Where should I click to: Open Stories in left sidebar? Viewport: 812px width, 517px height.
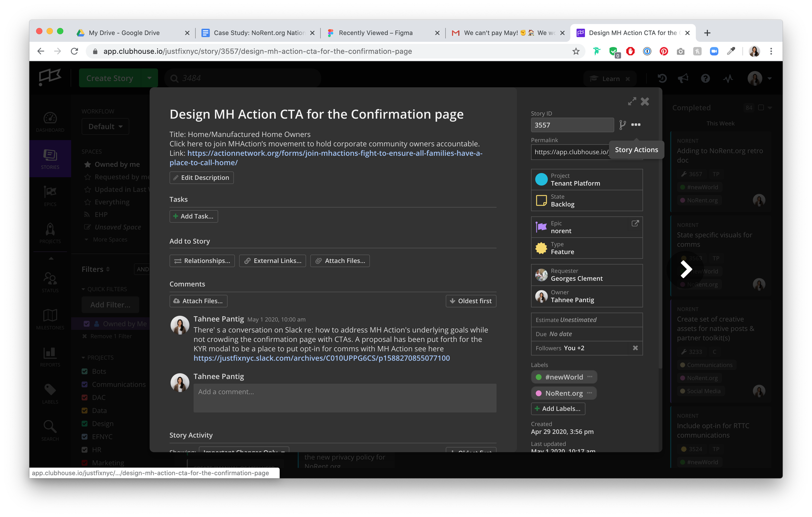pyautogui.click(x=50, y=158)
